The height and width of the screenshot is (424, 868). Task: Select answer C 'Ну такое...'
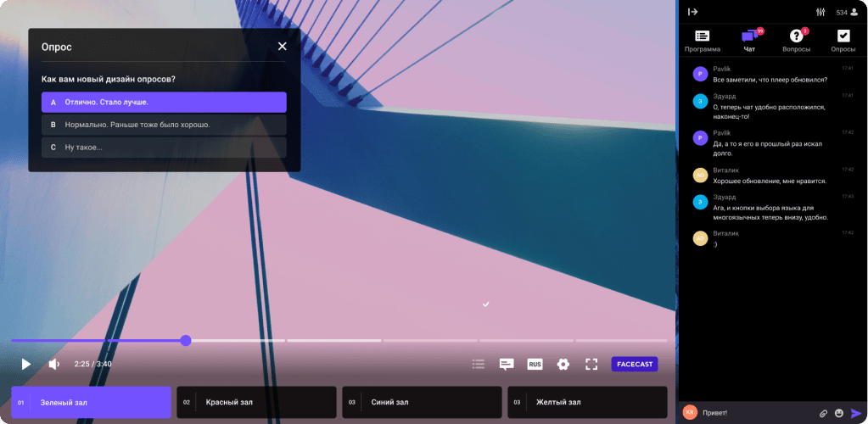[x=164, y=148]
